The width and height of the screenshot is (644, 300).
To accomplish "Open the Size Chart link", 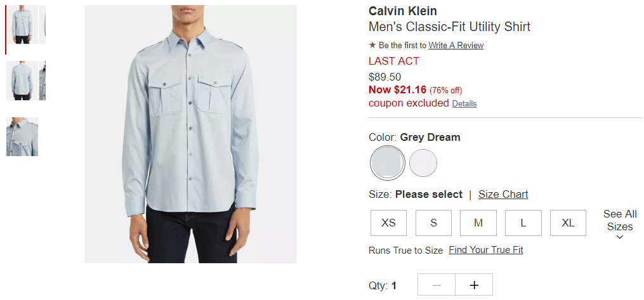I will tap(503, 195).
